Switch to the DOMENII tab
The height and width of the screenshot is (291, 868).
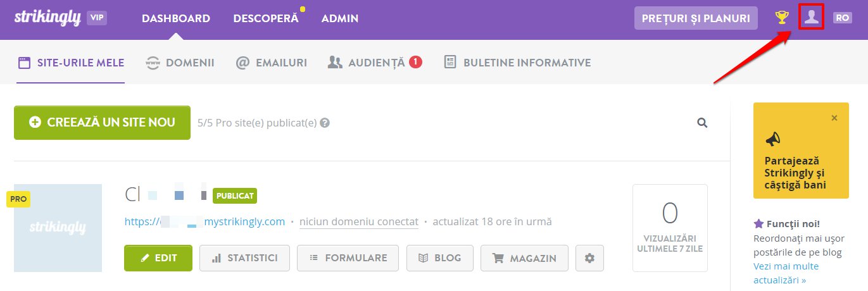coord(180,63)
